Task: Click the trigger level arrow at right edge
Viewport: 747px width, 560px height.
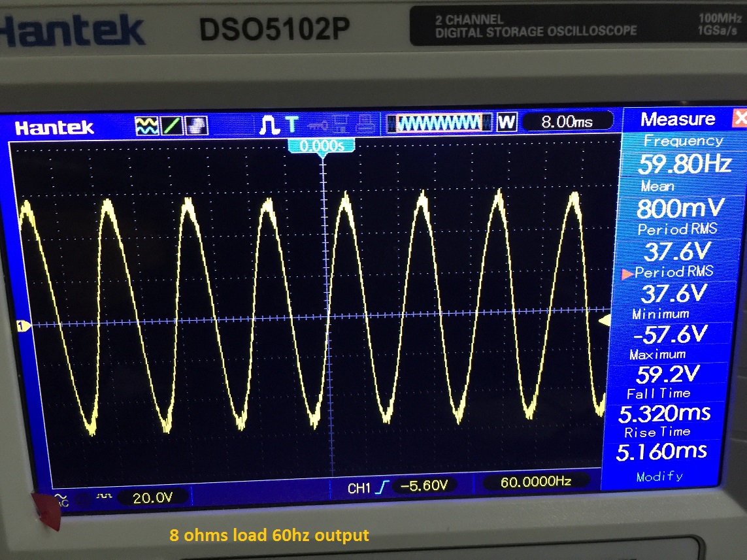Action: [x=605, y=320]
